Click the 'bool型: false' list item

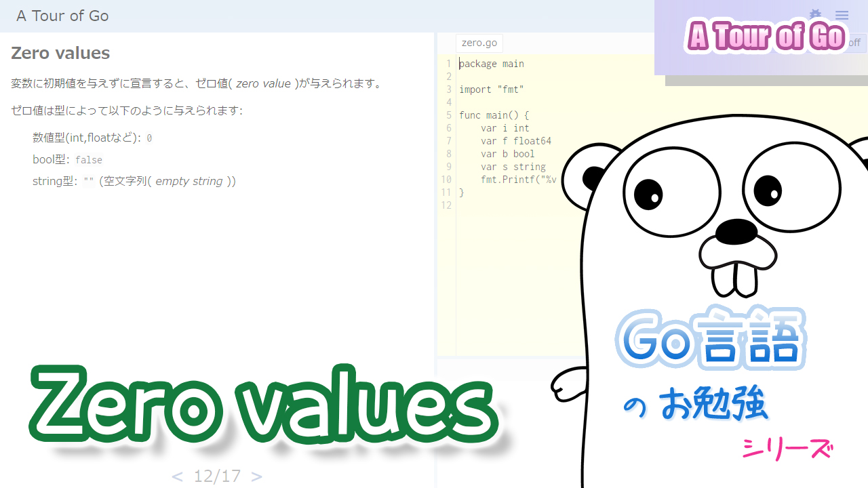pyautogui.click(x=67, y=160)
